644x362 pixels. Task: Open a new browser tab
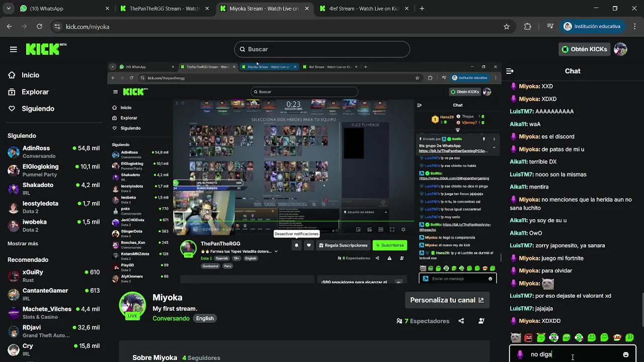point(422,9)
